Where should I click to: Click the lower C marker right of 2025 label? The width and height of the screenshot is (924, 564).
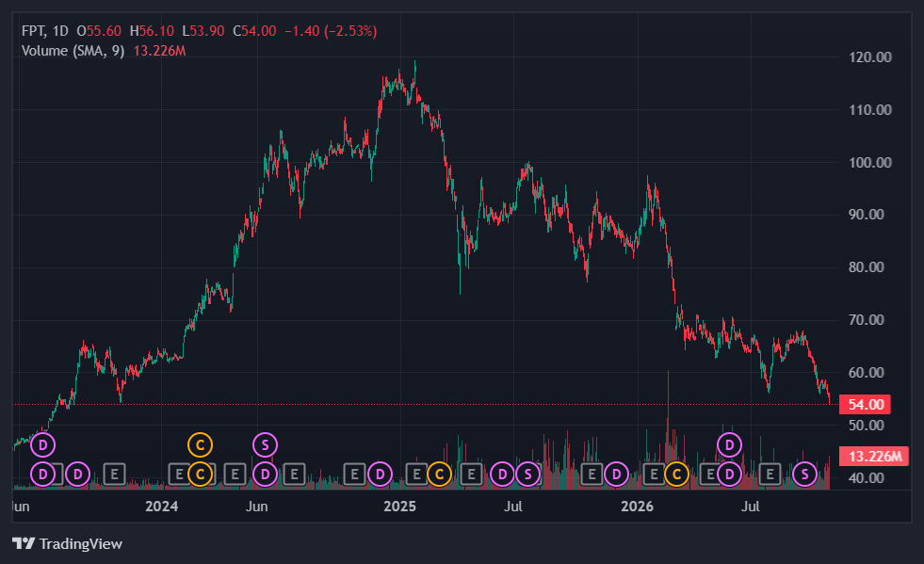pos(439,474)
